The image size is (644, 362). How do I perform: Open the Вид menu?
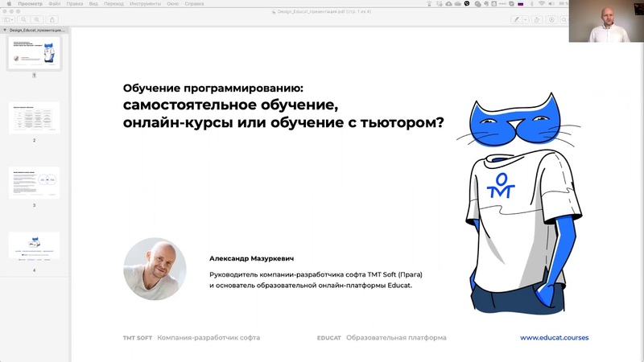click(x=93, y=4)
